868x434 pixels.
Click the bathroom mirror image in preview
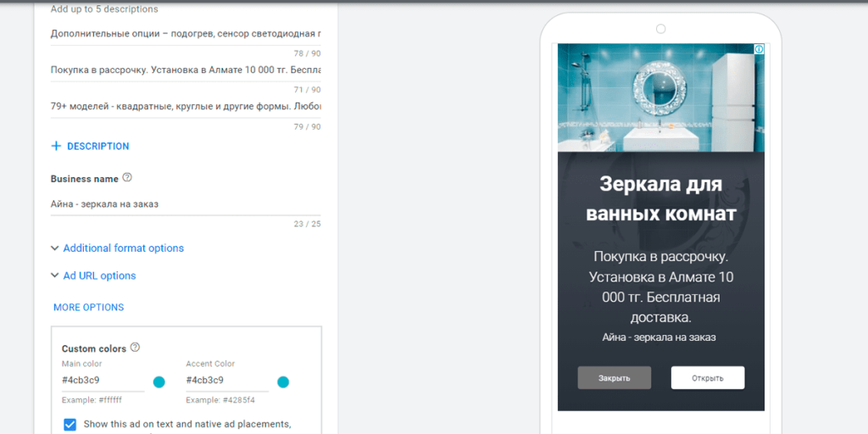coord(660,97)
